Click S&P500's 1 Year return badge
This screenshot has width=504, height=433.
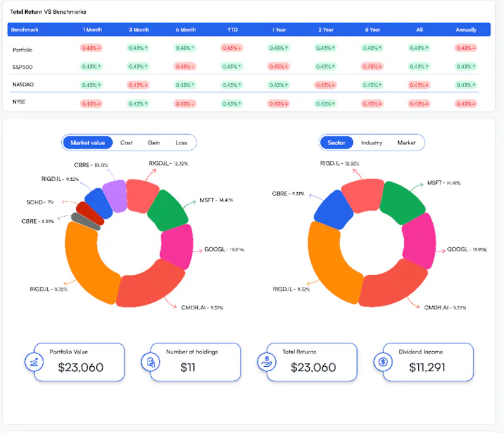(278, 67)
